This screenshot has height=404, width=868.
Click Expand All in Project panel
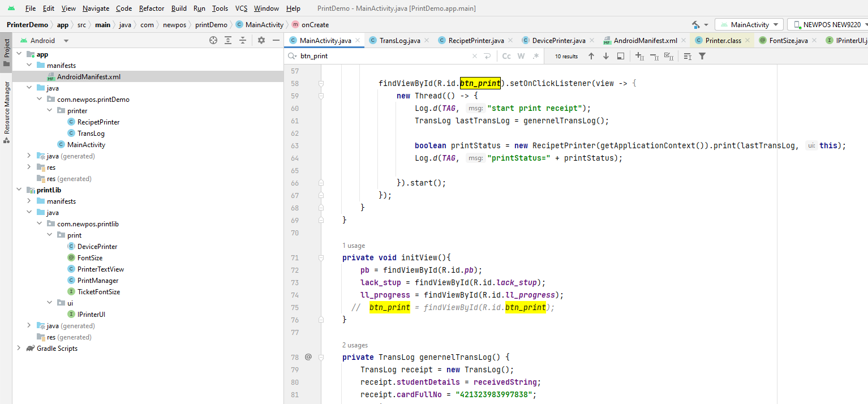coord(228,40)
